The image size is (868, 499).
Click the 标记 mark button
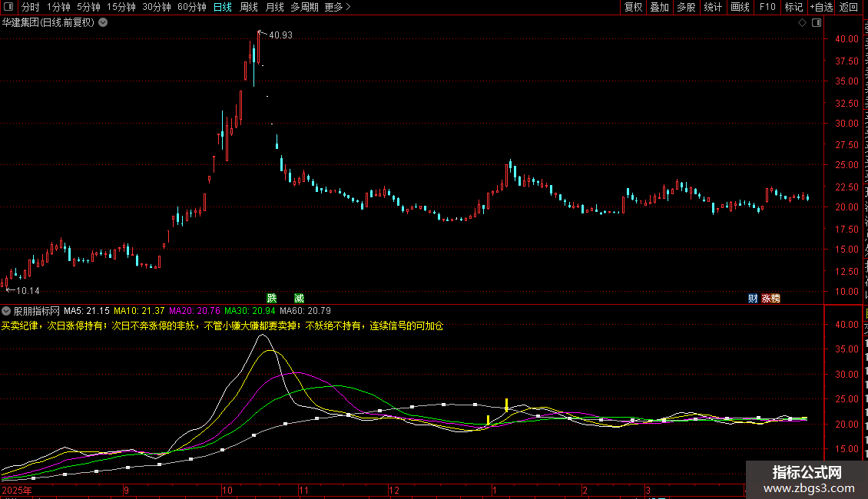coord(793,7)
